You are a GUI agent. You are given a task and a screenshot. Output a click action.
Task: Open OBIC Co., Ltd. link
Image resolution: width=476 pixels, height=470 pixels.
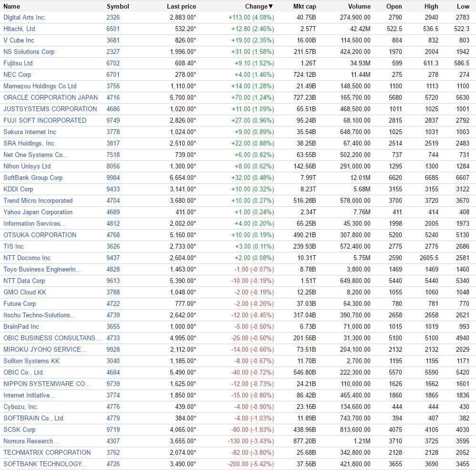(x=24, y=373)
